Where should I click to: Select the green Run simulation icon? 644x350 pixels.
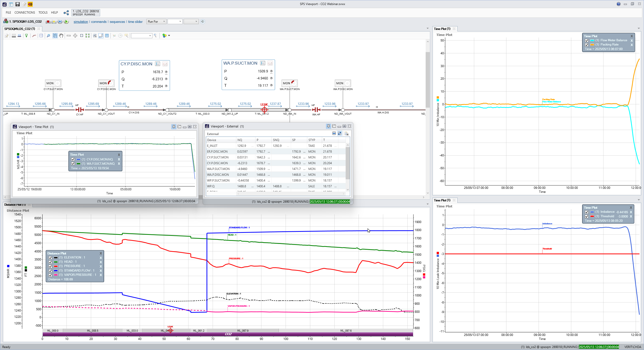[66, 21]
